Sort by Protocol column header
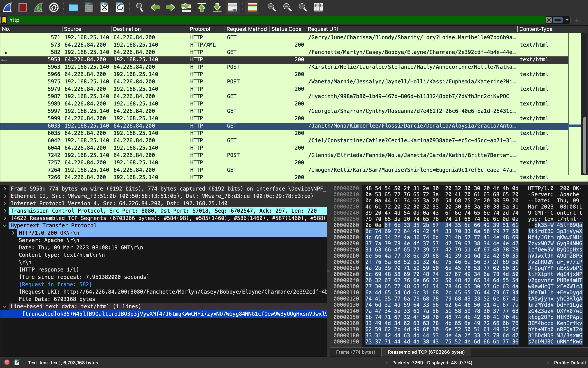 click(x=206, y=29)
